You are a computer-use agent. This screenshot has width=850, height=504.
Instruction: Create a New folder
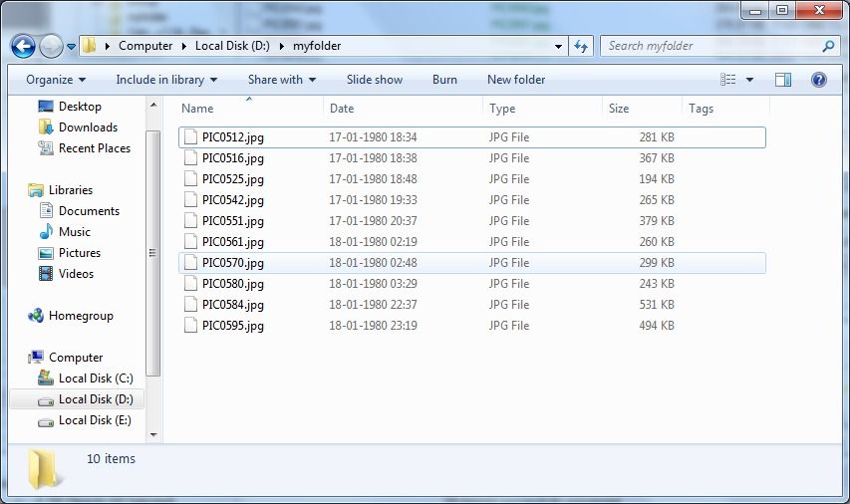click(x=516, y=80)
